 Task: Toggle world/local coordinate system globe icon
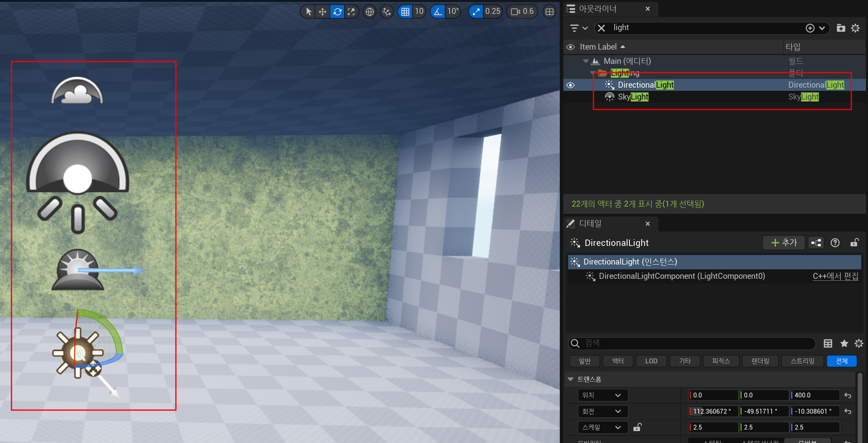click(369, 12)
